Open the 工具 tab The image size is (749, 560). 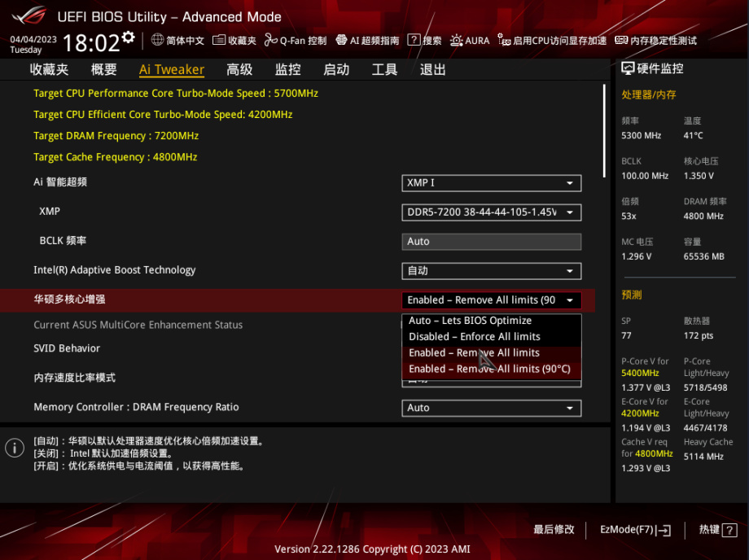point(384,70)
